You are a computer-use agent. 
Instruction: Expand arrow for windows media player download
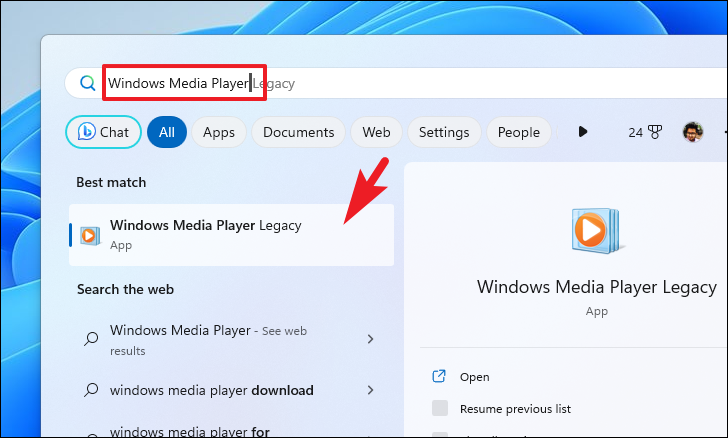click(x=370, y=390)
